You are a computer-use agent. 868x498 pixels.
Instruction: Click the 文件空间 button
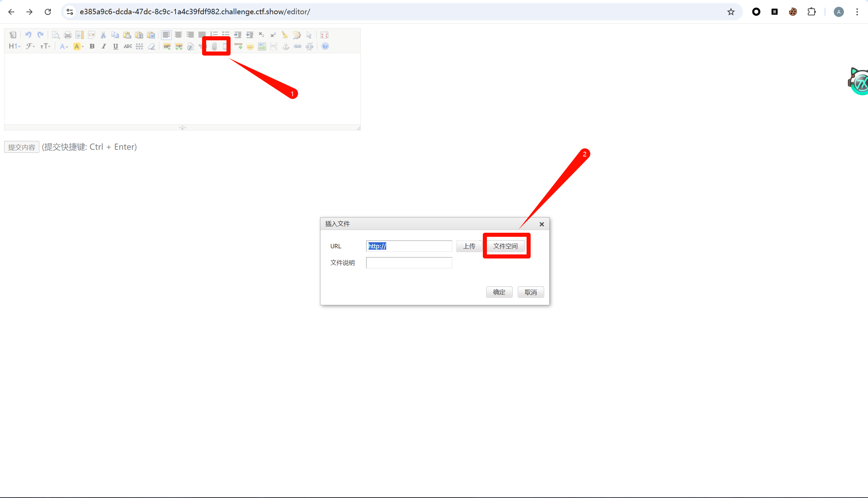pos(505,246)
